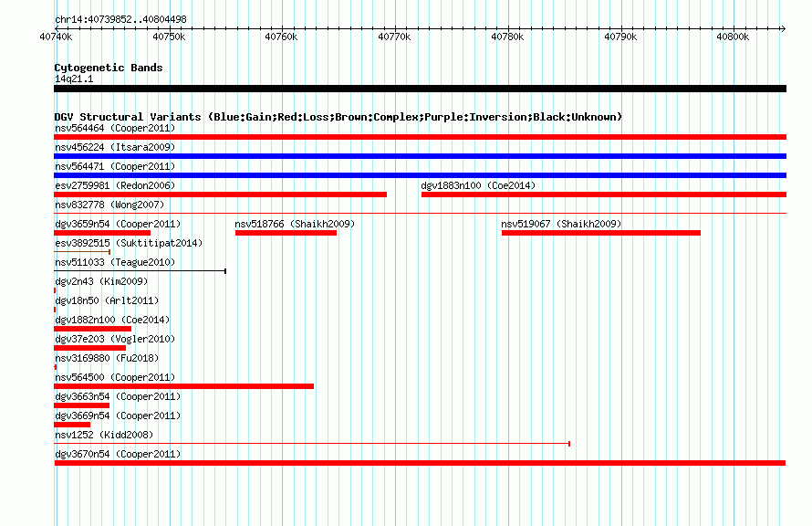Click the 40790k ruler tick label

pos(620,37)
